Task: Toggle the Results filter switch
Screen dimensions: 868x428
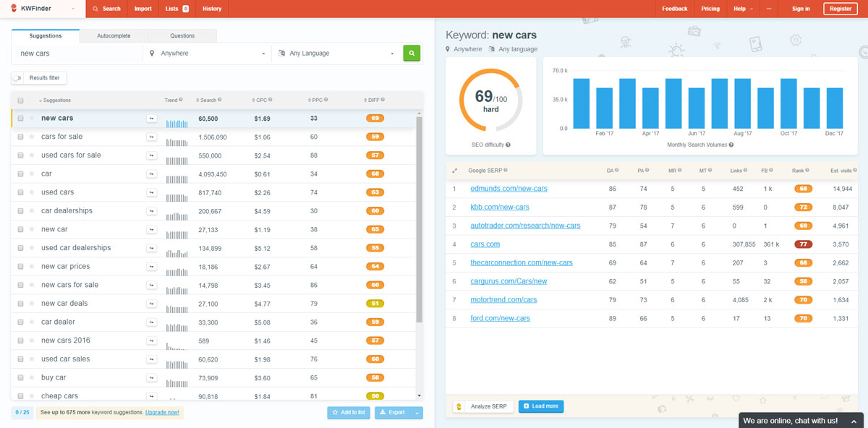Action: [17, 77]
